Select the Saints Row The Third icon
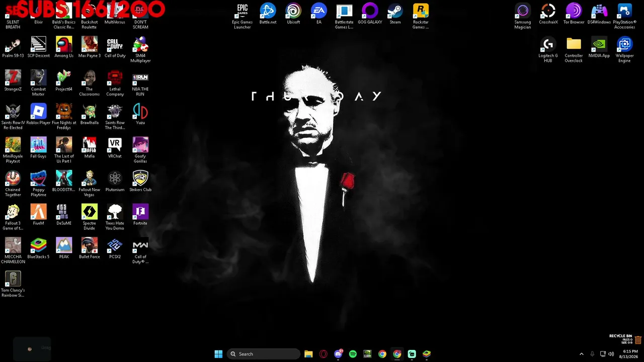The width and height of the screenshot is (644, 362). pyautogui.click(x=115, y=117)
